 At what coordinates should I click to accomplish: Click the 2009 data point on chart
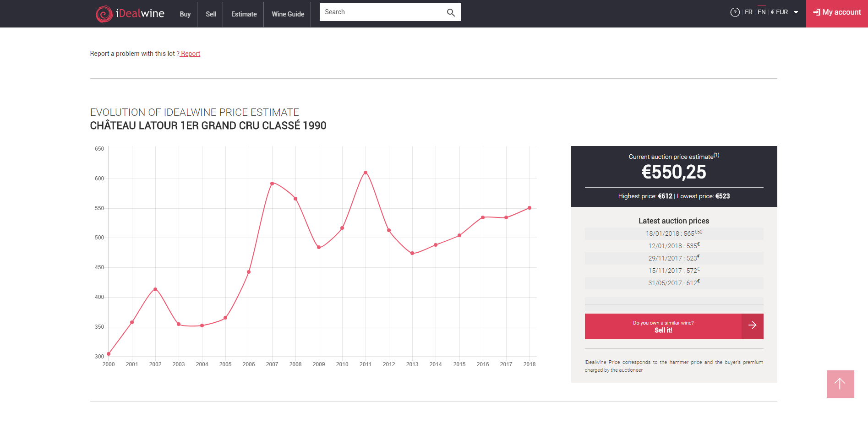(x=319, y=247)
